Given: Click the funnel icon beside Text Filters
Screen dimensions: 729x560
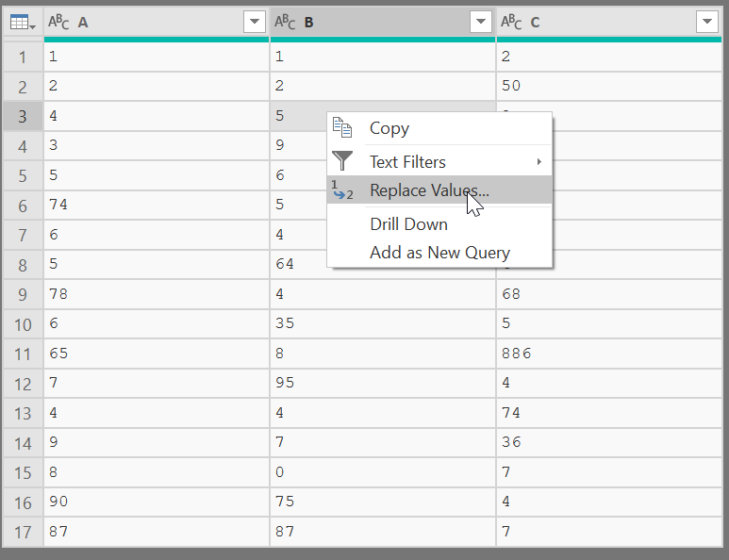Looking at the screenshot, I should click(x=342, y=161).
